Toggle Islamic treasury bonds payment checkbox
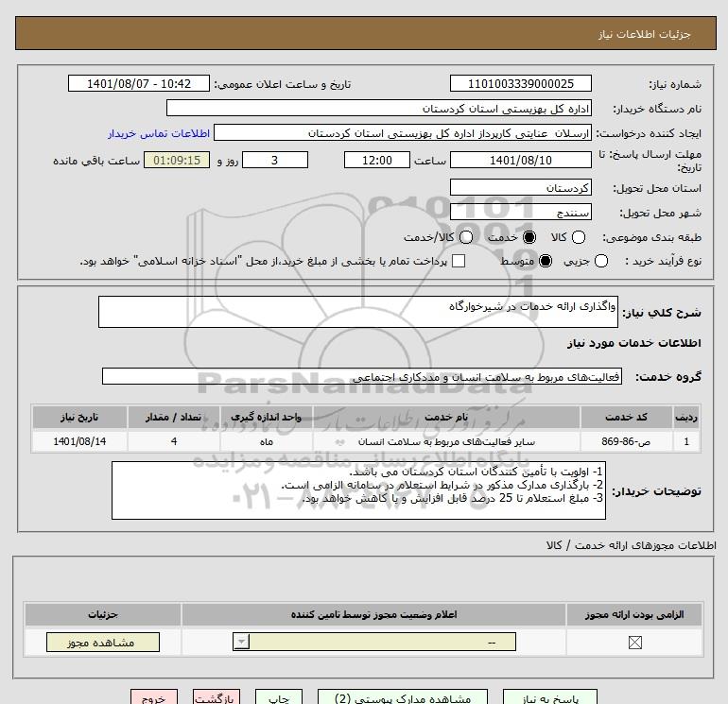This screenshot has width=728, height=704. 459,261
